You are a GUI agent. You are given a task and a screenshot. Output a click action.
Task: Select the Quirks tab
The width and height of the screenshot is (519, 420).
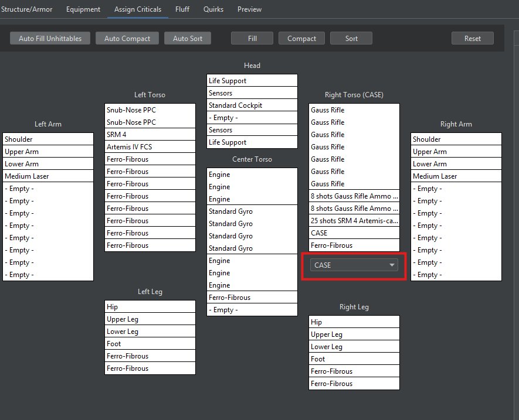point(213,9)
